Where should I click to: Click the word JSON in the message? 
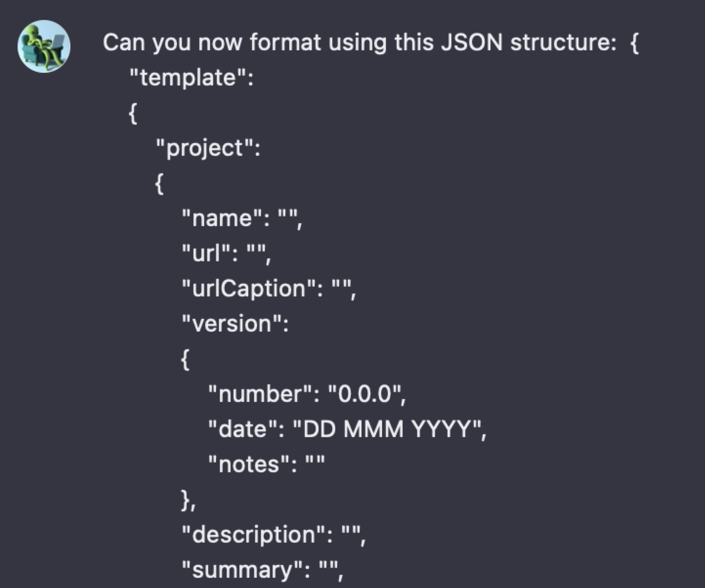click(471, 42)
